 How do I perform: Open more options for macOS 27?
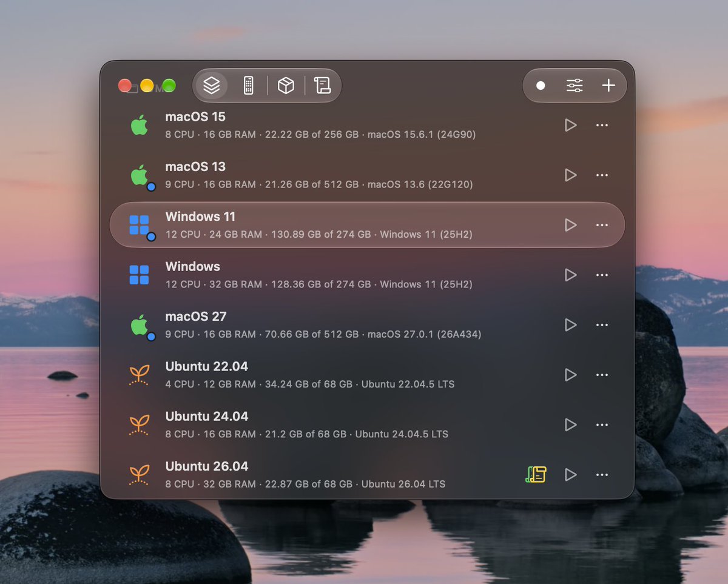(x=602, y=324)
